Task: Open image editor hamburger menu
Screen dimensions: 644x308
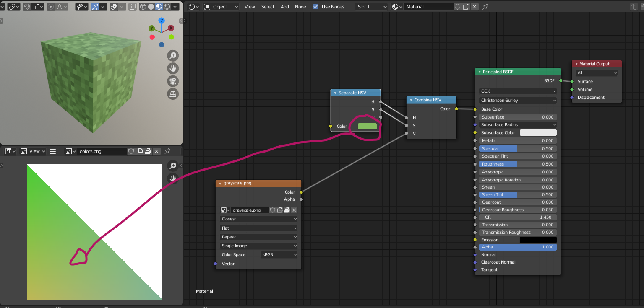Action: point(53,151)
